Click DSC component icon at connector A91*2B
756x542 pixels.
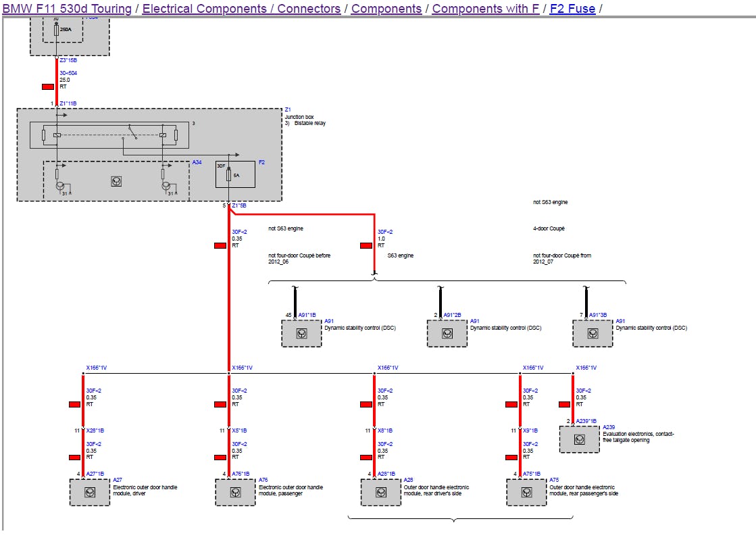(447, 333)
